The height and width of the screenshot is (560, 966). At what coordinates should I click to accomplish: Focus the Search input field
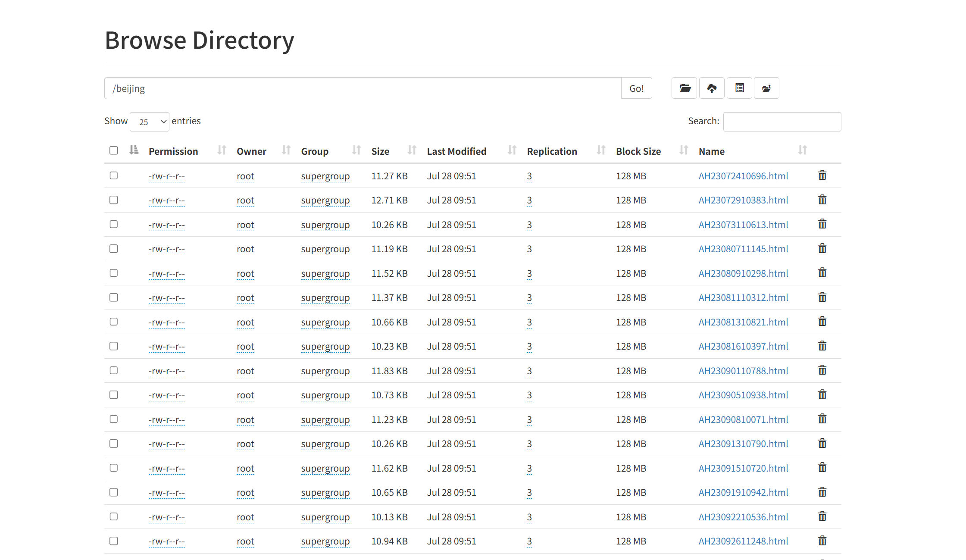coord(782,122)
